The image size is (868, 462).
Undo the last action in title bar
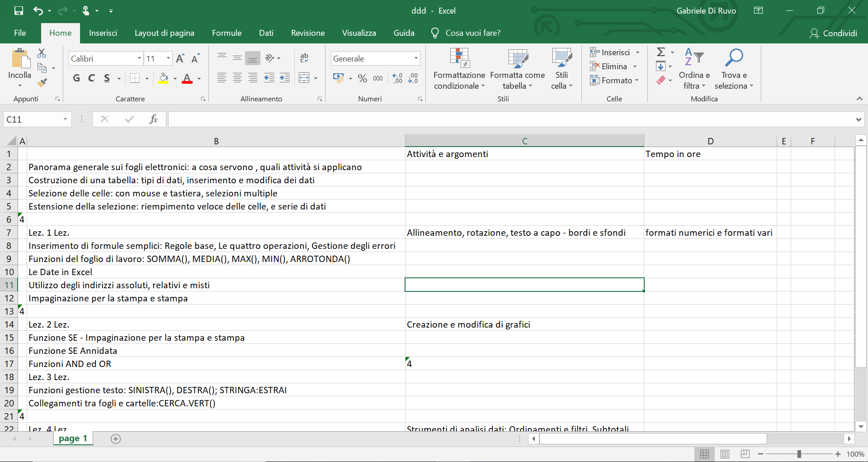tap(38, 10)
